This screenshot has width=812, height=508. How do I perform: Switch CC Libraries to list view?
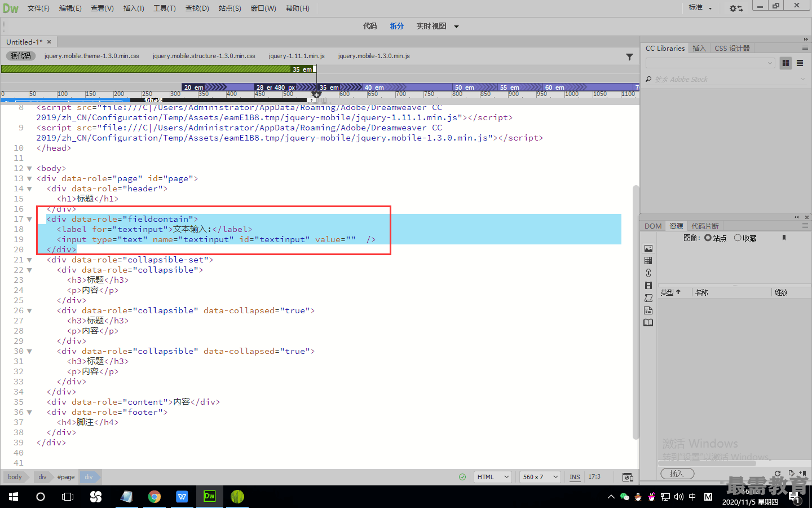[x=800, y=63]
